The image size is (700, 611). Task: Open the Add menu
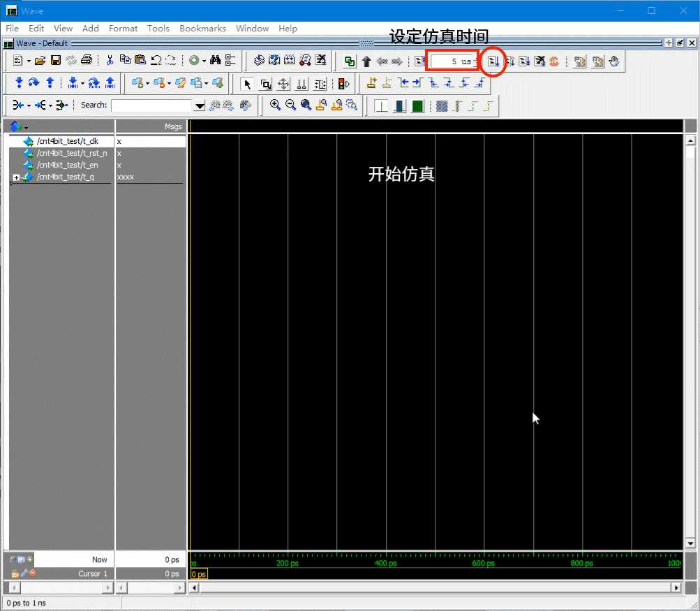point(90,28)
